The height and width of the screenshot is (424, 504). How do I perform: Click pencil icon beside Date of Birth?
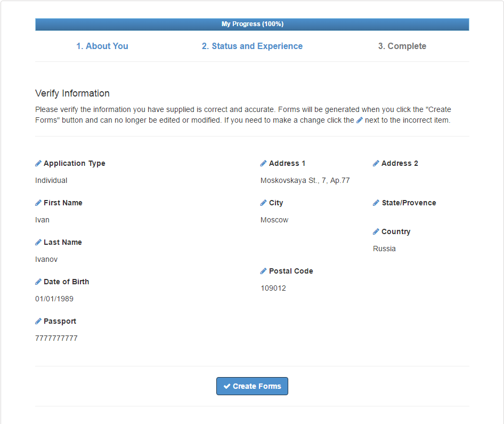pyautogui.click(x=38, y=282)
